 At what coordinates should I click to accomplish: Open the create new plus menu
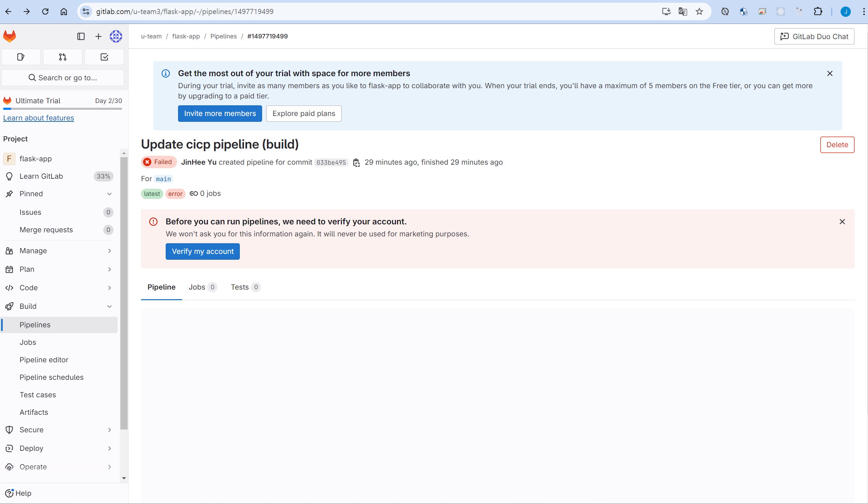pyautogui.click(x=98, y=36)
